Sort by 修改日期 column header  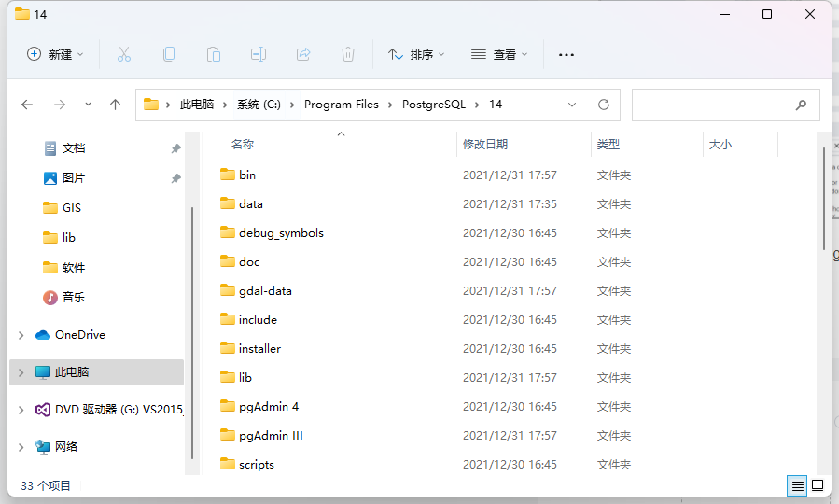point(484,144)
